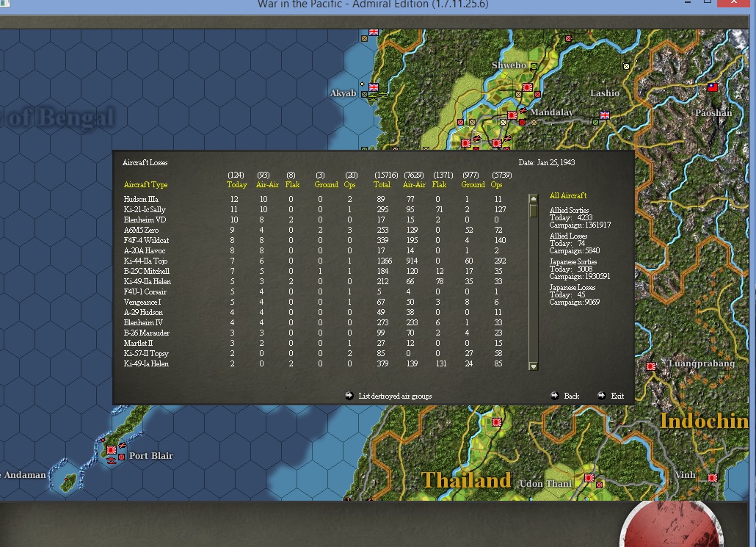Screen dimensions: 756x547
Task: Sort by Total column header
Action: [382, 184]
